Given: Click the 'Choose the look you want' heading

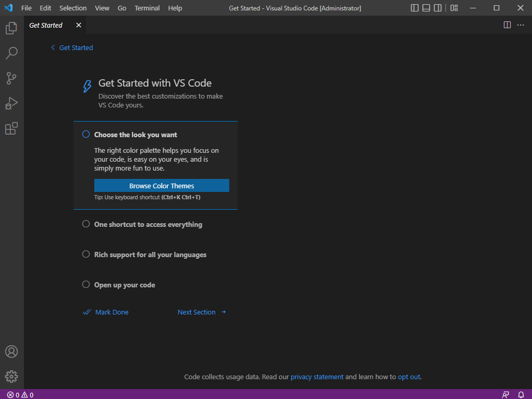Looking at the screenshot, I should (x=135, y=135).
